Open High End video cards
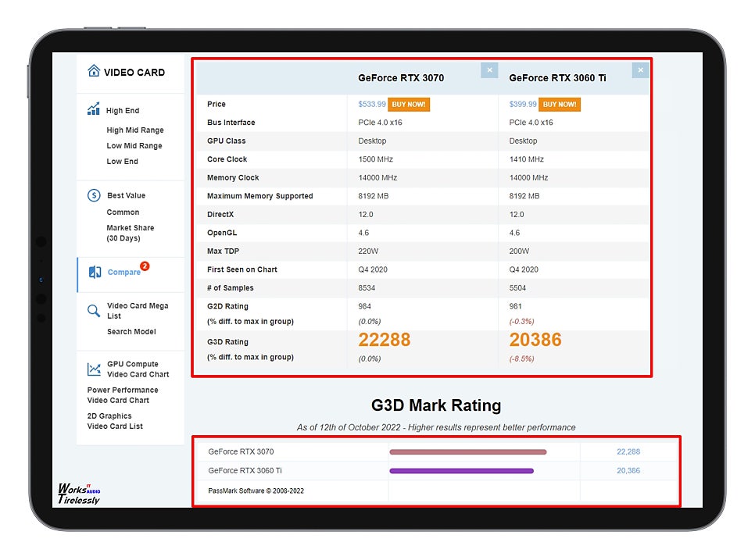 [x=123, y=111]
